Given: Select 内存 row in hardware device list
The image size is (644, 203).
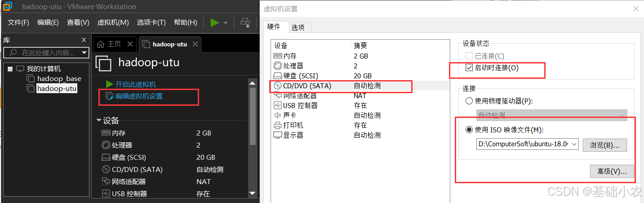Looking at the screenshot, I should (360, 56).
